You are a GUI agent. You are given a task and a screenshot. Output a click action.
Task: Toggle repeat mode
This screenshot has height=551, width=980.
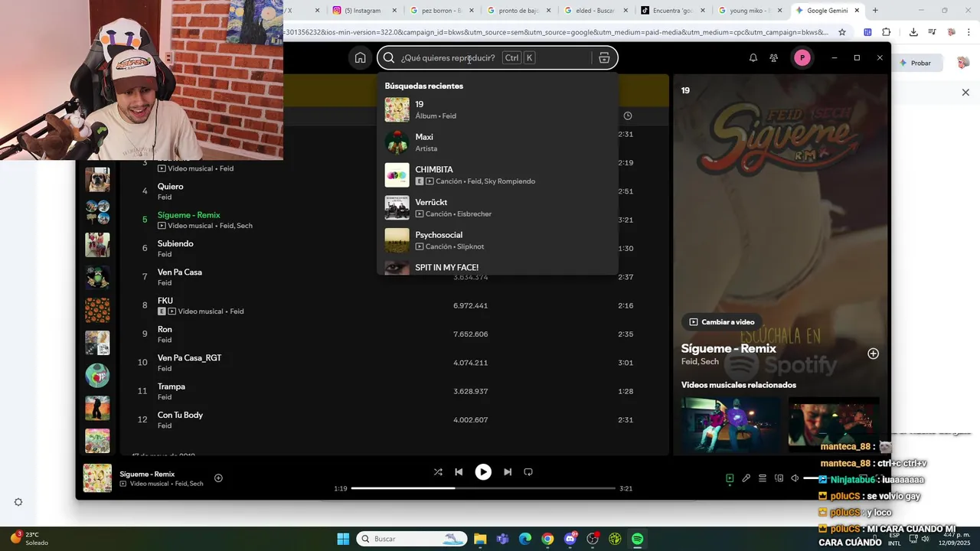coord(528,472)
